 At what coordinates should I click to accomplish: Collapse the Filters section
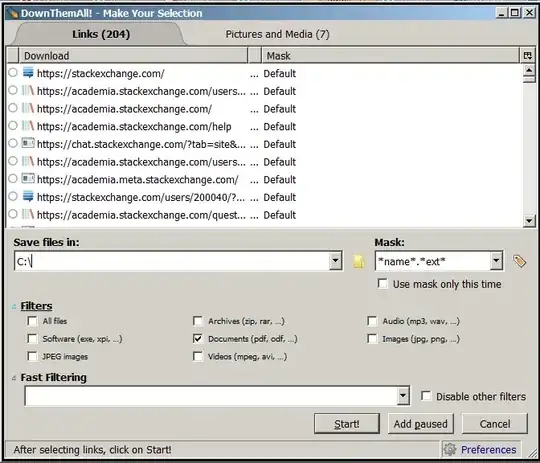pos(14,306)
